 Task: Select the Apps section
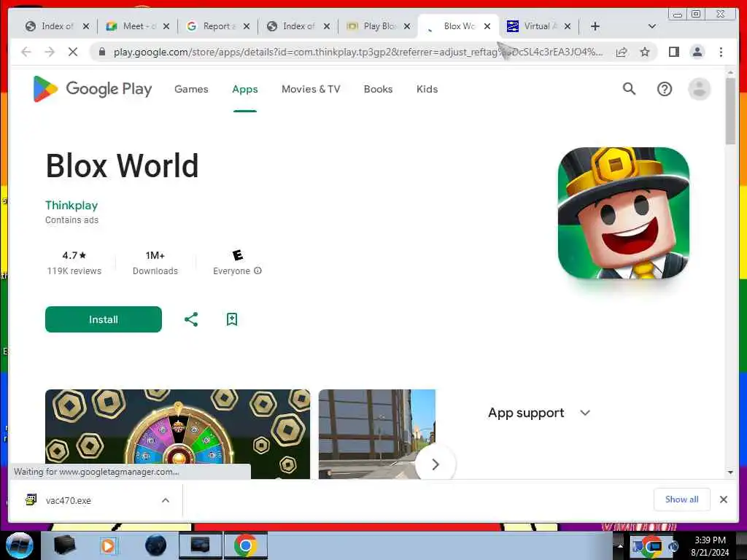(245, 89)
